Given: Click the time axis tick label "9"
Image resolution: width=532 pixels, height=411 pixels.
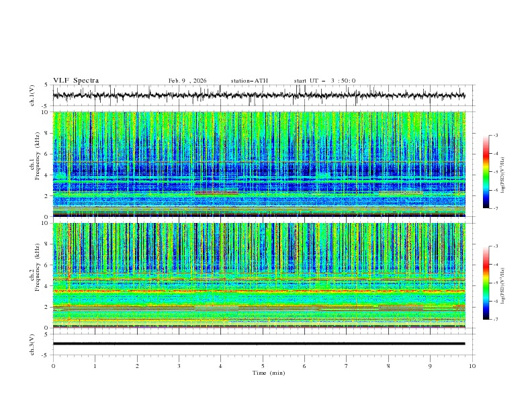Looking at the screenshot, I should tap(430, 366).
